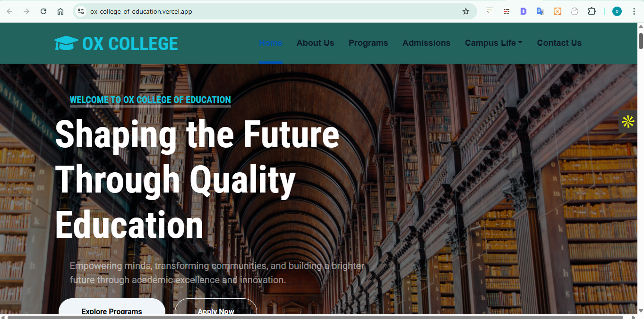Click the OX College graduation cap logo

(x=66, y=43)
